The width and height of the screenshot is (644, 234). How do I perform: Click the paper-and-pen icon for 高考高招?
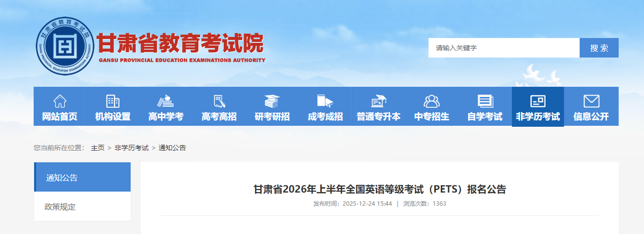(219, 101)
